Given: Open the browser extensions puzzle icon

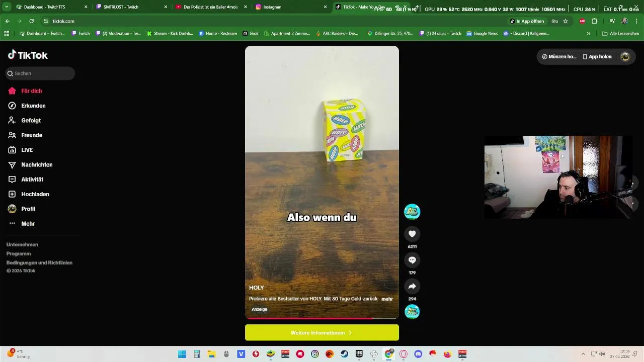Looking at the screenshot, I should 594,21.
